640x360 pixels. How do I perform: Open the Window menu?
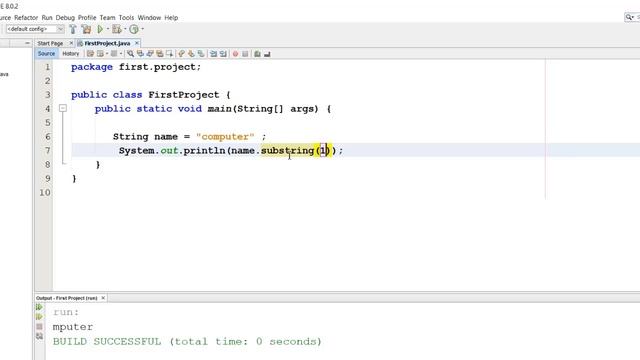[x=149, y=18]
